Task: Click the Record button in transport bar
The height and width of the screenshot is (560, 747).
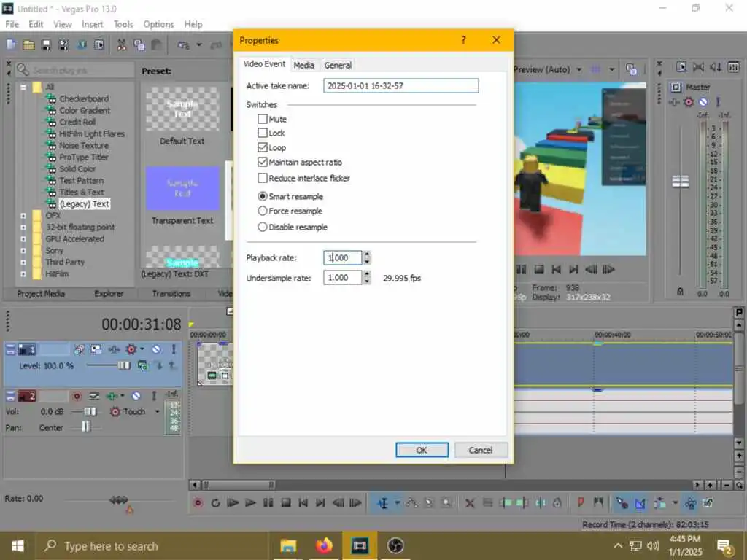Action: click(198, 503)
